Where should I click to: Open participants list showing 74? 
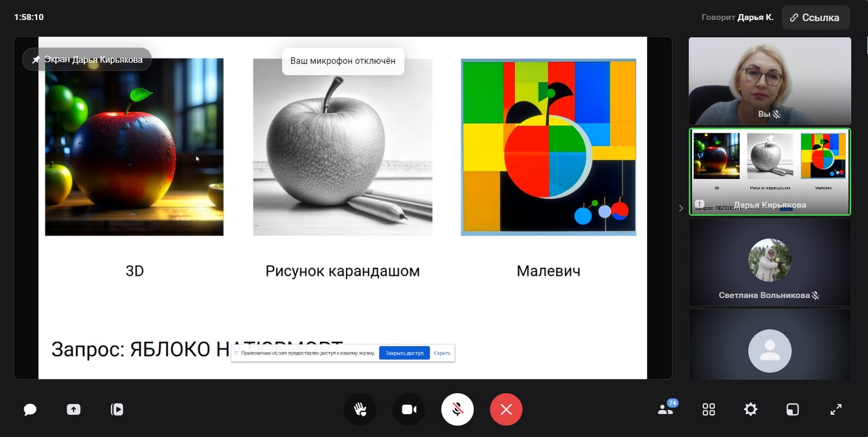coord(666,409)
